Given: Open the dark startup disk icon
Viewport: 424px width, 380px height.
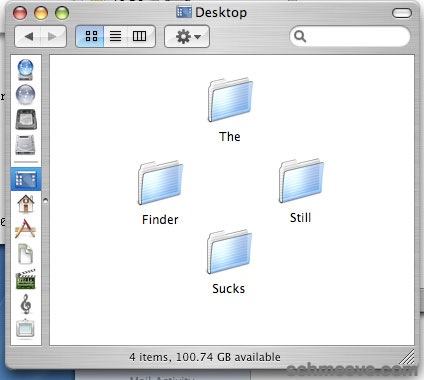Looking at the screenshot, I should [x=26, y=119].
